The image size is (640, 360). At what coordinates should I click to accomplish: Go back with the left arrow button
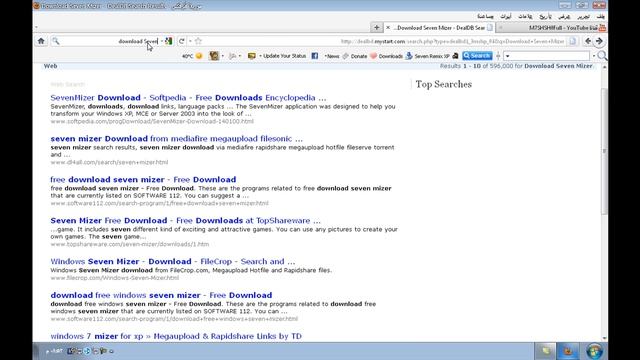[x=588, y=41]
